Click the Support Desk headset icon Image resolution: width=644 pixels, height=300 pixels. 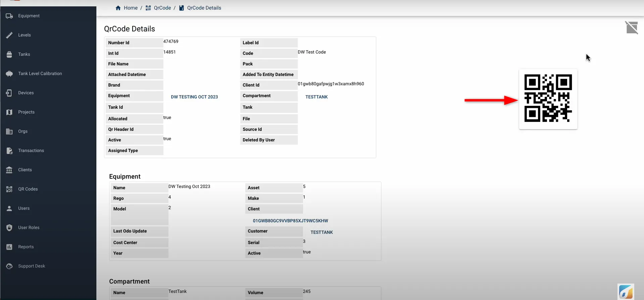click(x=9, y=266)
